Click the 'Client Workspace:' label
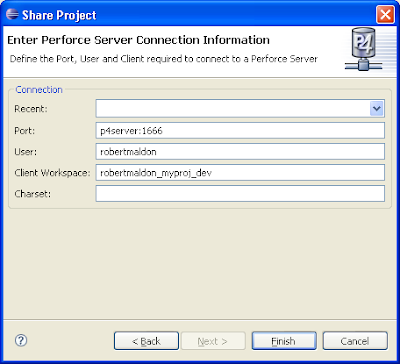 point(52,173)
